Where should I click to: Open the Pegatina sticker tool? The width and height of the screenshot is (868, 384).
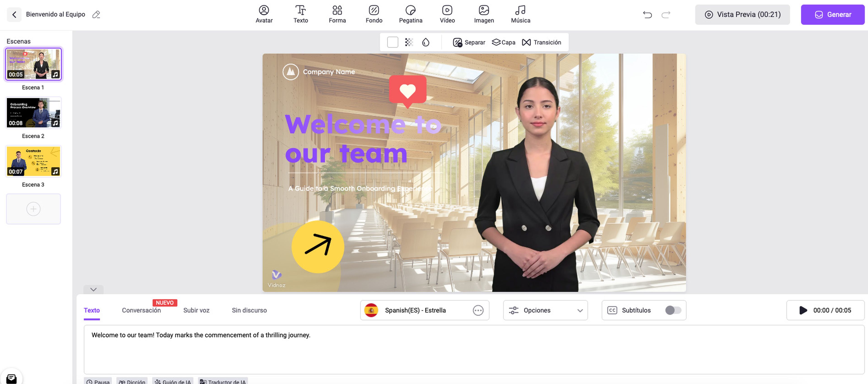(x=410, y=14)
